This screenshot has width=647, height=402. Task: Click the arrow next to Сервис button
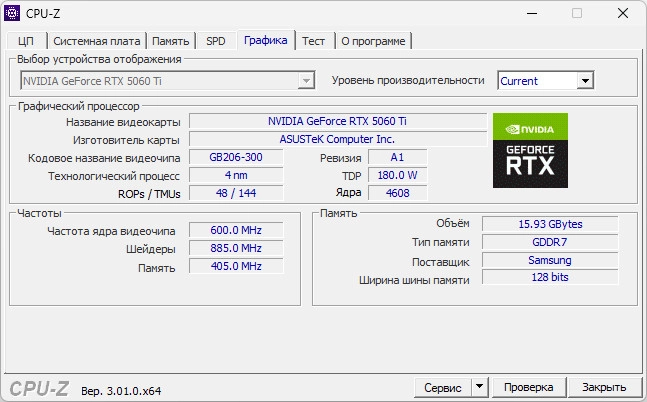(x=479, y=387)
